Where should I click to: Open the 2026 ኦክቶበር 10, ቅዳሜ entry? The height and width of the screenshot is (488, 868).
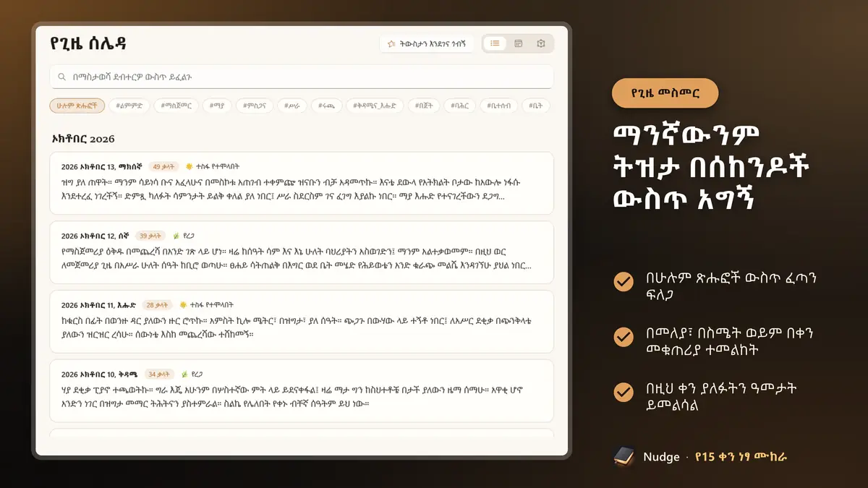[302, 391]
